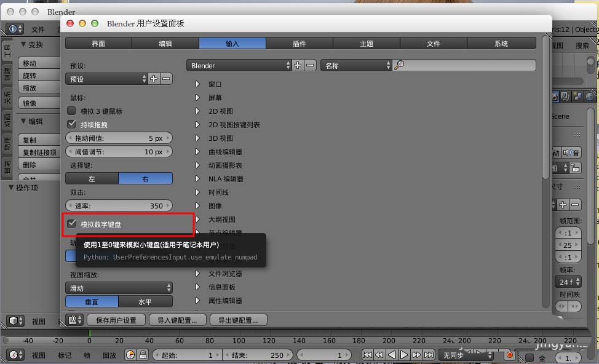Jump to the next keyframe
Viewport: 599px width, 364px height.
pyautogui.click(x=416, y=355)
